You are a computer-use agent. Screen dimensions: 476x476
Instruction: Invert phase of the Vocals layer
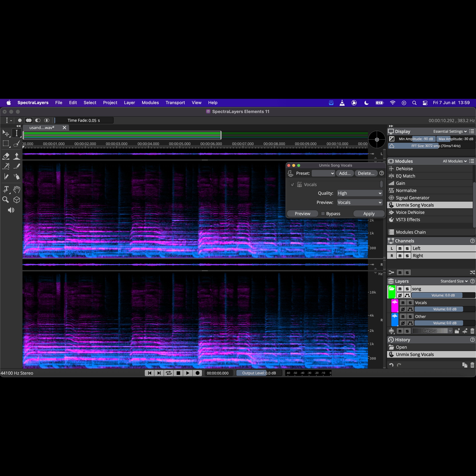point(403,309)
